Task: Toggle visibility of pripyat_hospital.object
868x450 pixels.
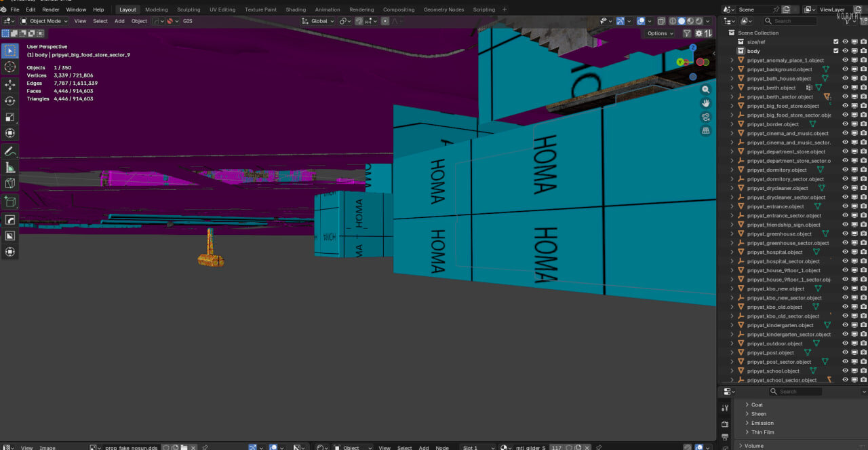Action: [x=845, y=252]
